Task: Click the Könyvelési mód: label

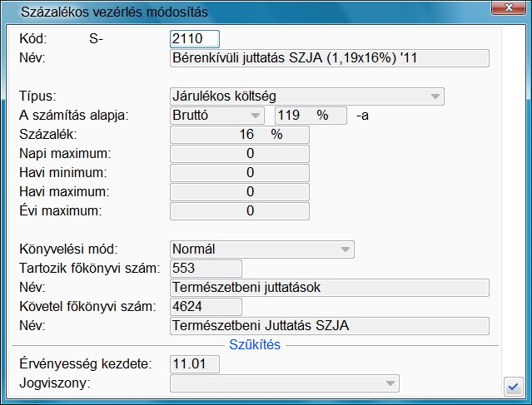Action: 68,249
